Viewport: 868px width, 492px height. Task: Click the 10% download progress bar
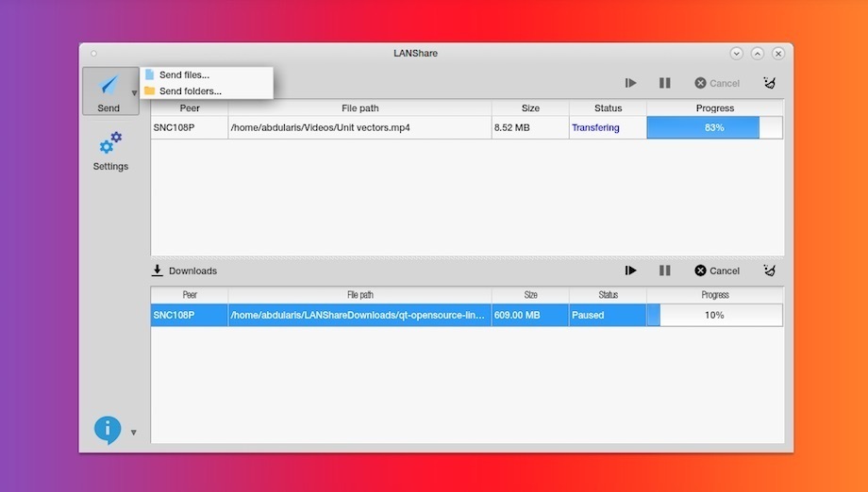coord(714,315)
